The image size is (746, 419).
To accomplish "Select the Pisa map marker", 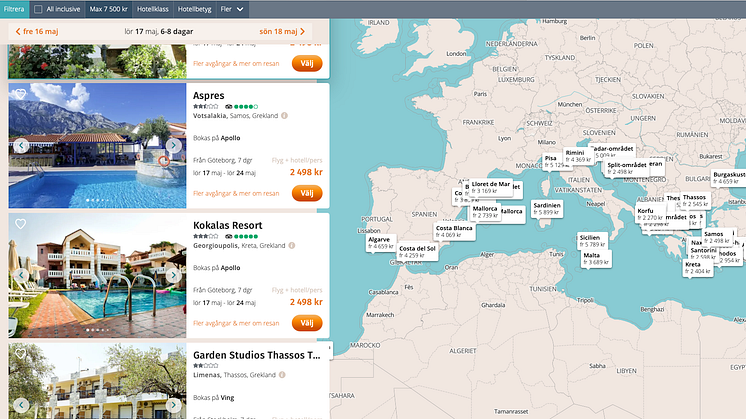I will (x=554, y=161).
